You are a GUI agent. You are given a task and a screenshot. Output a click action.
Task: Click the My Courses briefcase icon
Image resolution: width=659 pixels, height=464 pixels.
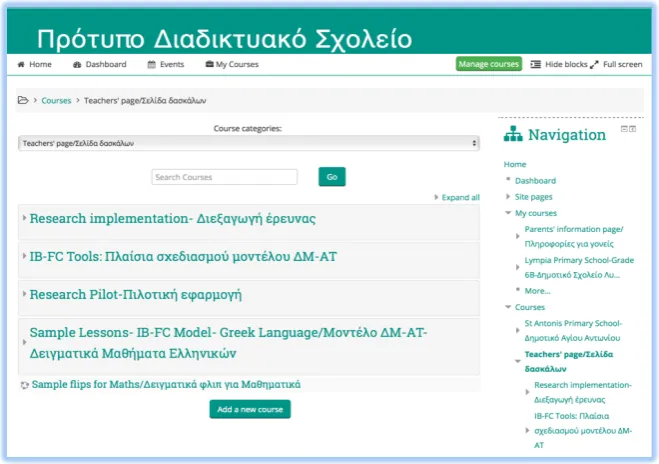pos(209,64)
